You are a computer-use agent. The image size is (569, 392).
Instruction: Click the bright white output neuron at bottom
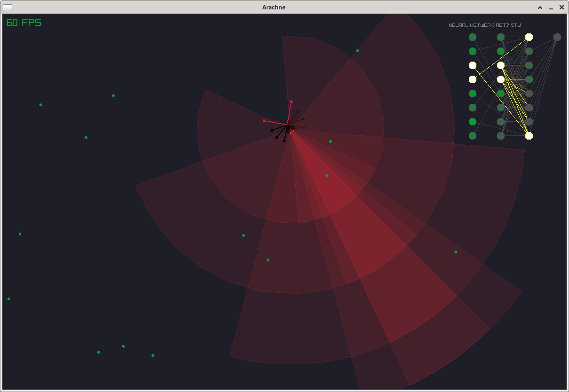point(529,136)
